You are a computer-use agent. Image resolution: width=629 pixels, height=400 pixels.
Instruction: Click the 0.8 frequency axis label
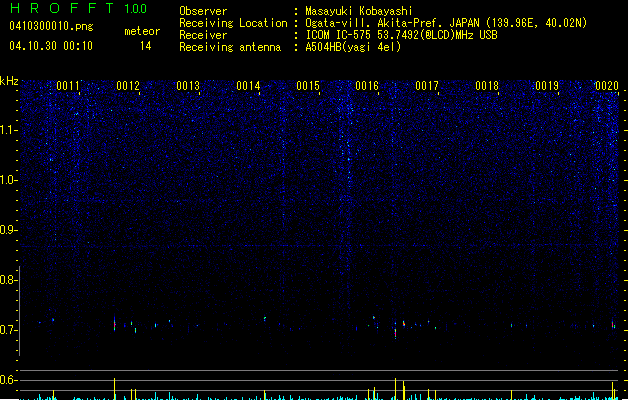(9, 280)
